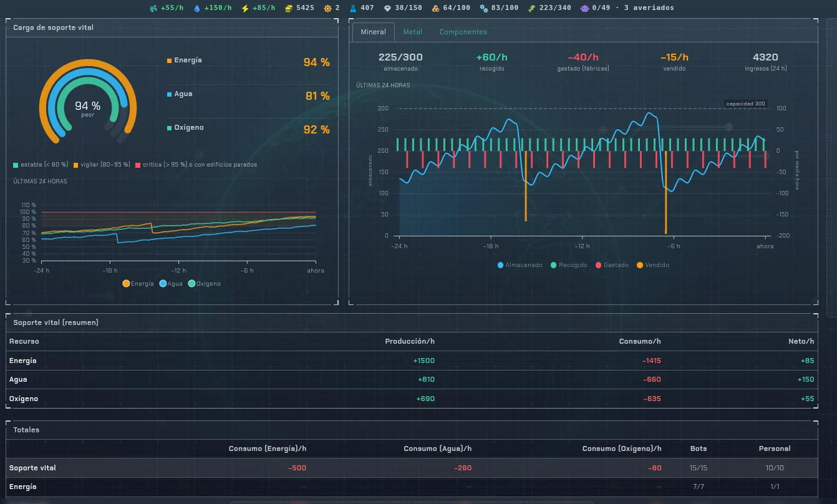
Task: Click the 225/300 almacenado value
Action: point(400,57)
